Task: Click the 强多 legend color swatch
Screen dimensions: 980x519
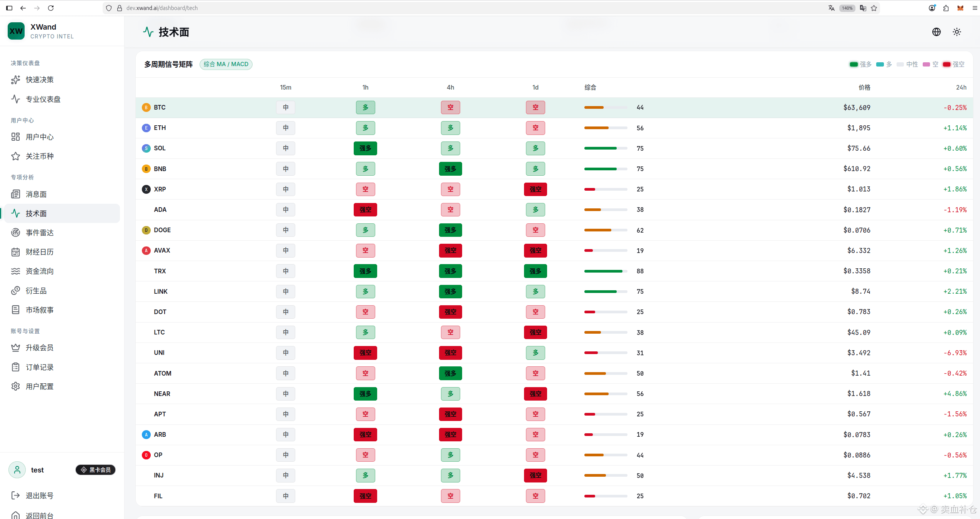Action: point(854,64)
